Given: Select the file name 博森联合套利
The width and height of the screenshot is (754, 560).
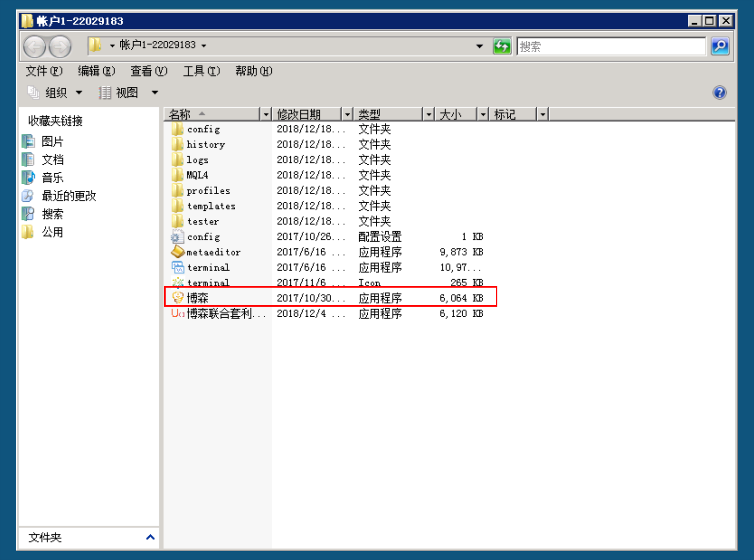Looking at the screenshot, I should pos(226,313).
